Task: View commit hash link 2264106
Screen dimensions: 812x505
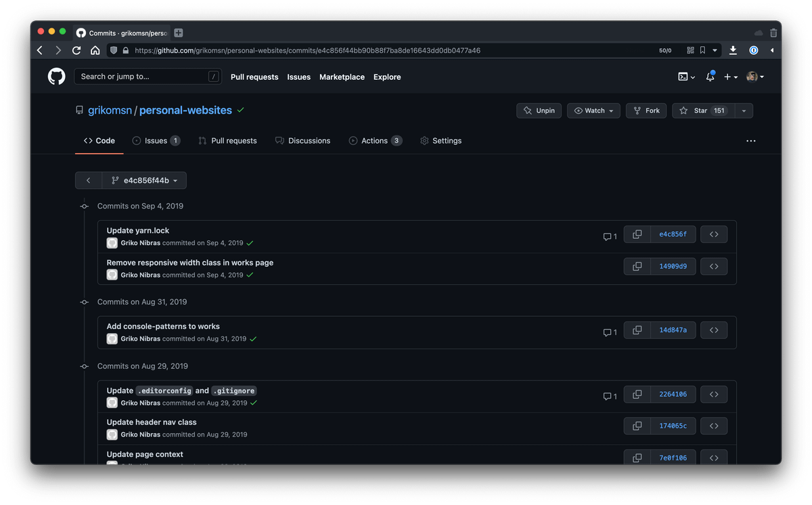Action: [x=673, y=394]
